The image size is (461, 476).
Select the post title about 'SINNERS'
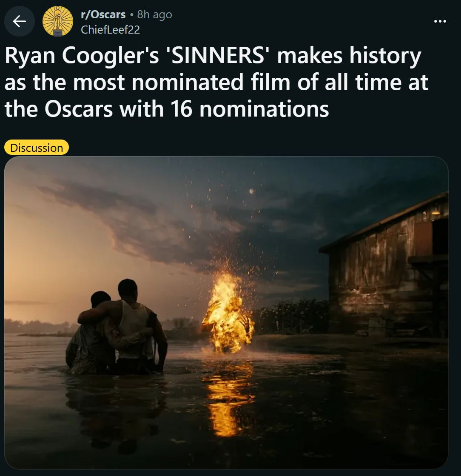click(x=216, y=82)
